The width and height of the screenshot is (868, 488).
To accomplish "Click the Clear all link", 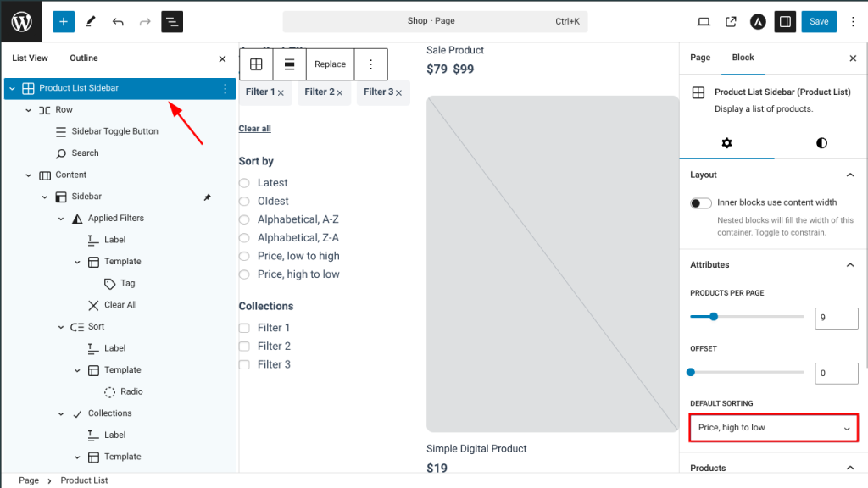I will [x=255, y=129].
